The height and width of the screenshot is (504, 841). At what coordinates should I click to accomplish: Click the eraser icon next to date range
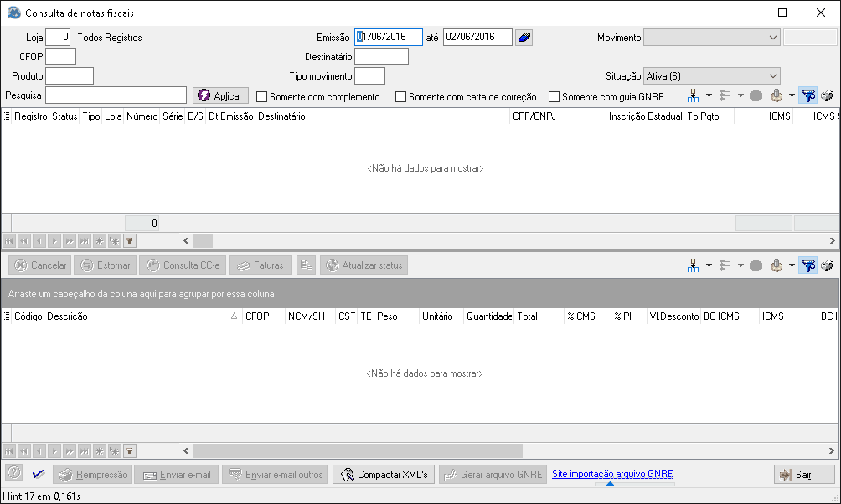(x=524, y=38)
